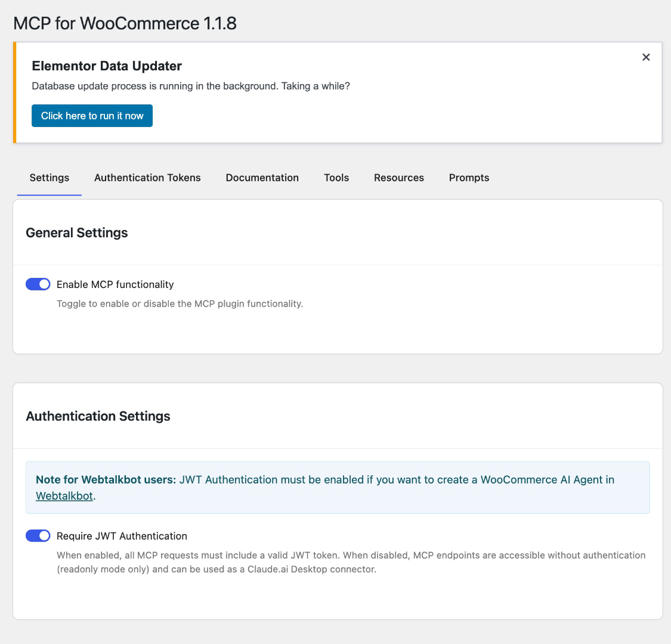Click the General Settings heading
Viewport: 671px width, 644px height.
click(77, 233)
